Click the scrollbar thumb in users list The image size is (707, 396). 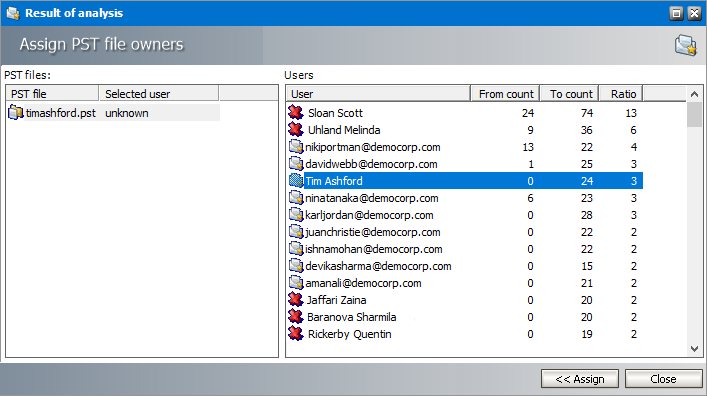click(x=694, y=115)
